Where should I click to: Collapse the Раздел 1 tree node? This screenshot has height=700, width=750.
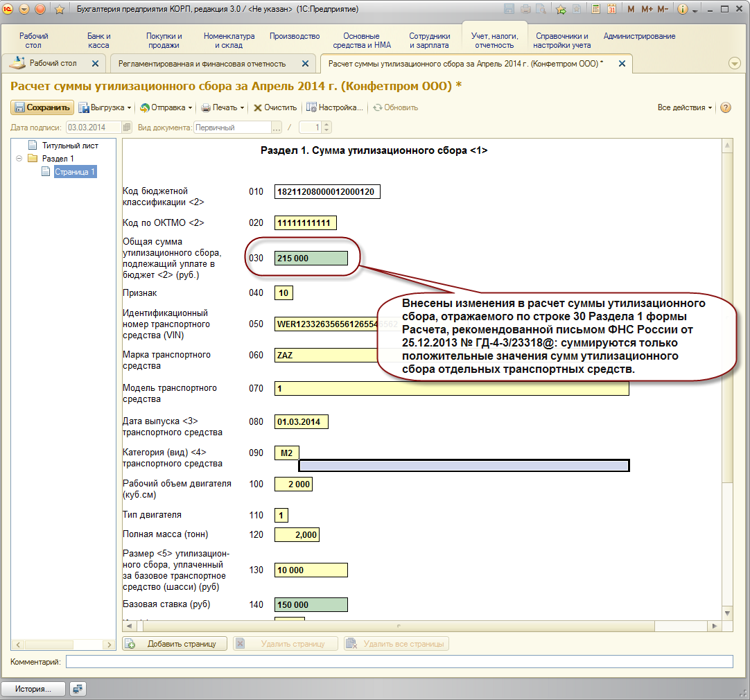(19, 158)
